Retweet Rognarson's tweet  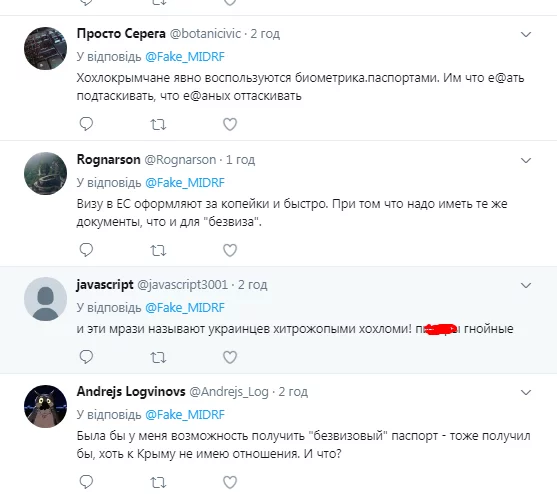pyautogui.click(x=158, y=251)
